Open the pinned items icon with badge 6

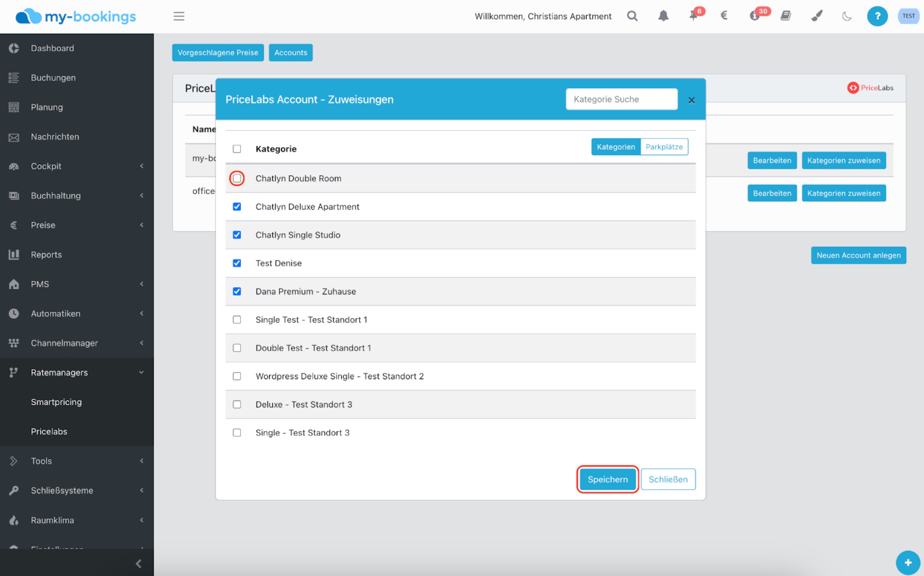click(694, 15)
